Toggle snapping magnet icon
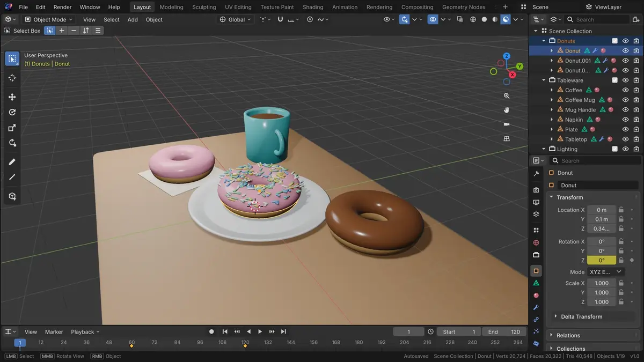644x362 pixels. tap(280, 19)
